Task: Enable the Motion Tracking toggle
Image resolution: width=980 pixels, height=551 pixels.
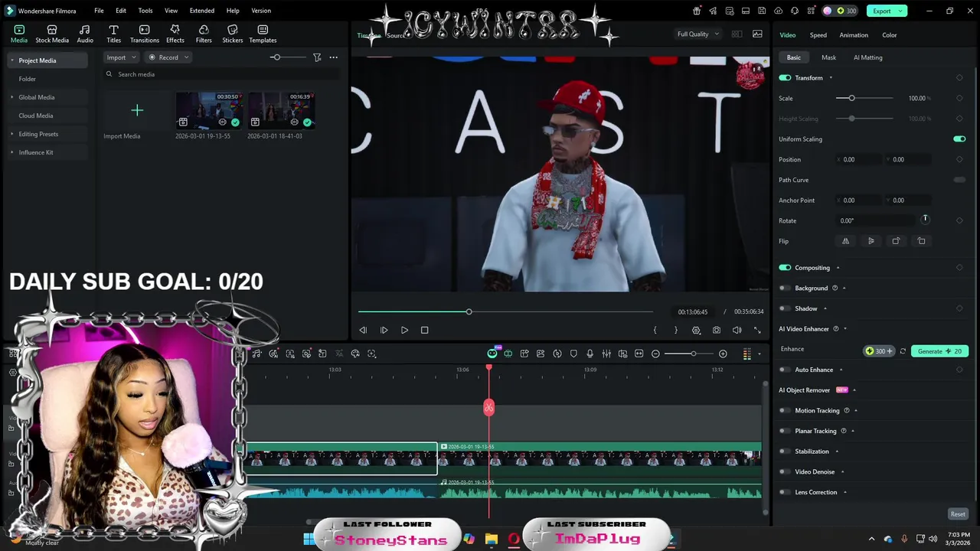Action: click(x=785, y=411)
